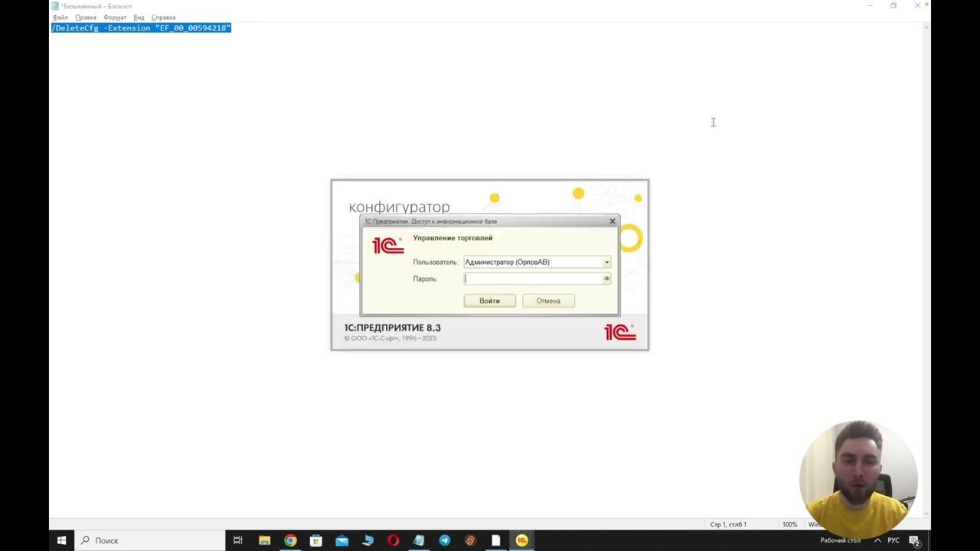980x551 pixels.
Task: Open the notification center icon
Action: point(914,540)
